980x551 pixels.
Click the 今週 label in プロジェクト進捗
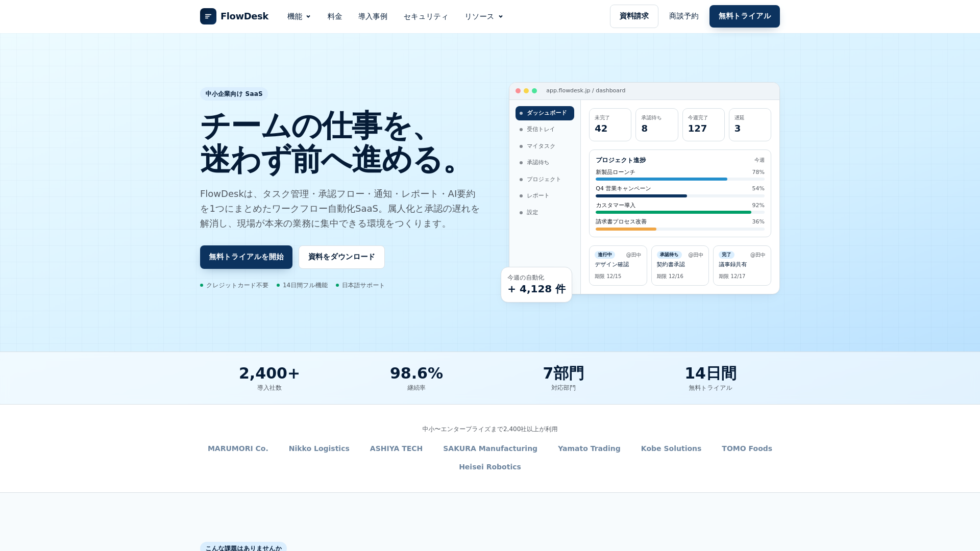(759, 160)
